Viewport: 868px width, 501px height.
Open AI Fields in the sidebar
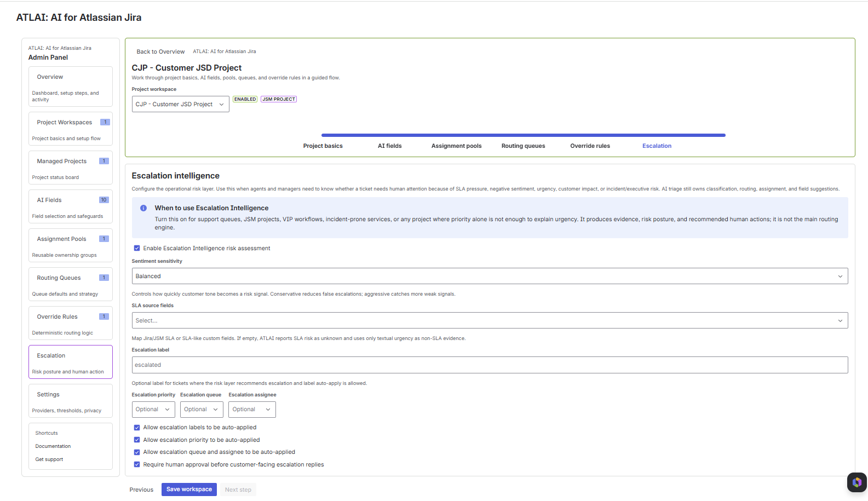pos(71,206)
